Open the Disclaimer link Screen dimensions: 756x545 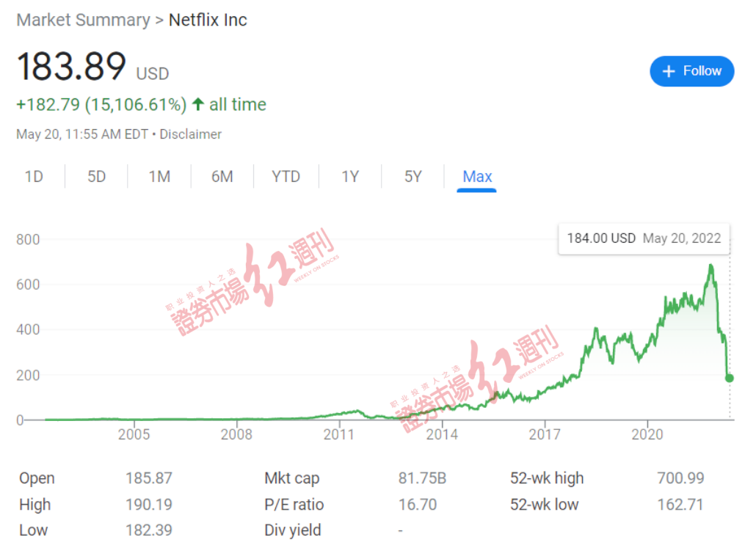pyautogui.click(x=191, y=134)
